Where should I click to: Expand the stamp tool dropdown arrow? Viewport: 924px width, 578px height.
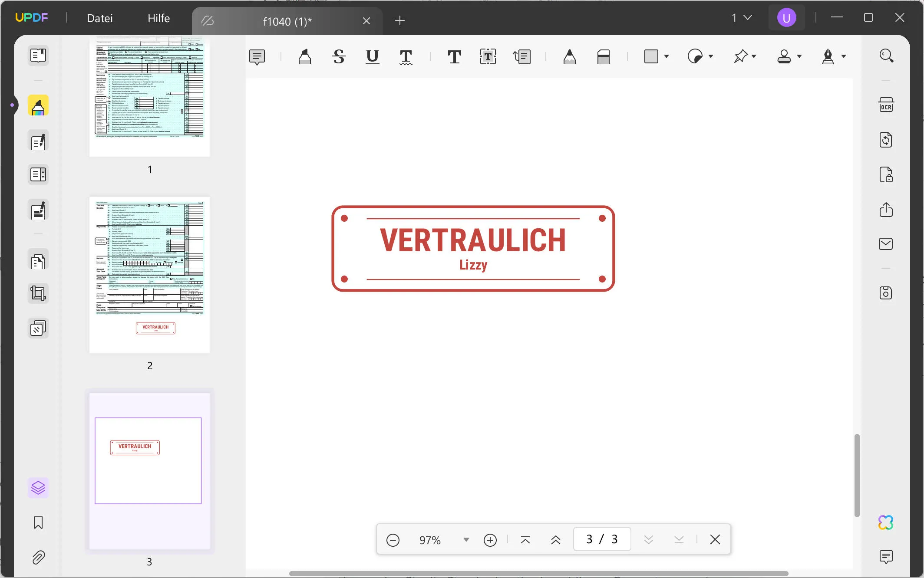pyautogui.click(x=799, y=56)
